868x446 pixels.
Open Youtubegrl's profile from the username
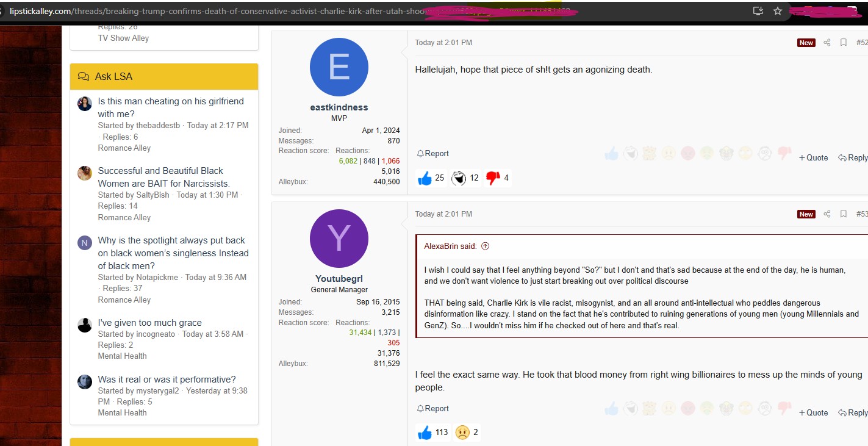tap(339, 279)
